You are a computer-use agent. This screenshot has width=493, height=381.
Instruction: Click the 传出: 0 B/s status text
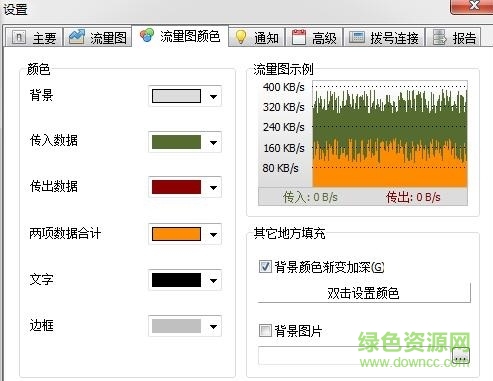[413, 197]
